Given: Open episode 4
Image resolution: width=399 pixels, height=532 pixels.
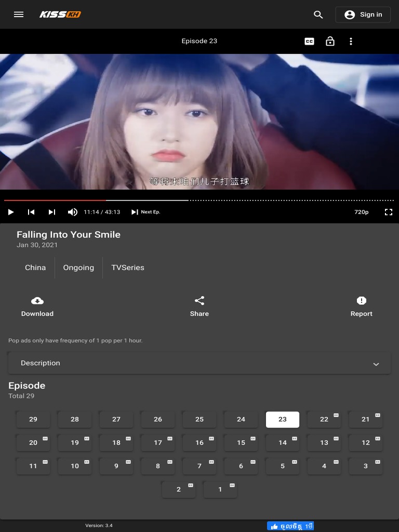Looking at the screenshot, I should [x=324, y=466].
